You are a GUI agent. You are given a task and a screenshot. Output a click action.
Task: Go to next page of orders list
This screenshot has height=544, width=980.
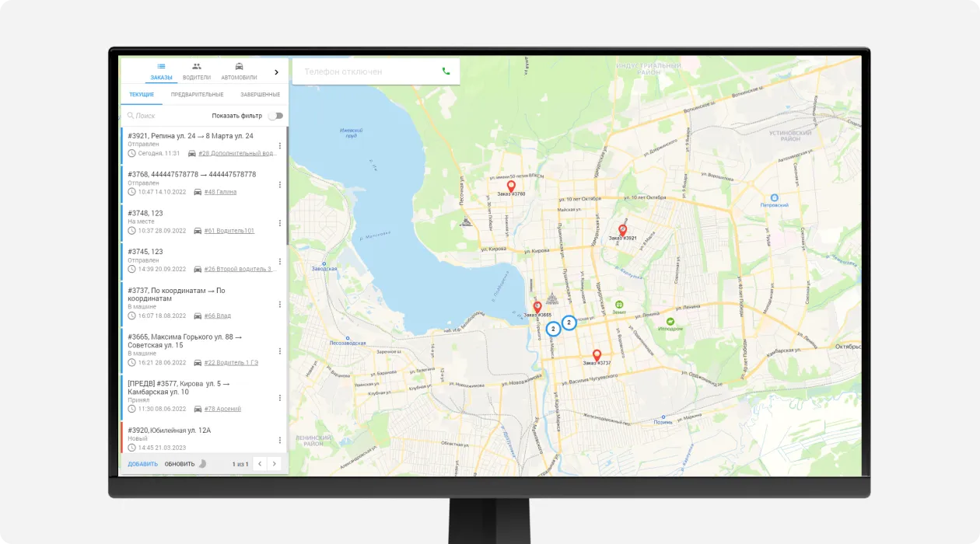[x=274, y=464]
